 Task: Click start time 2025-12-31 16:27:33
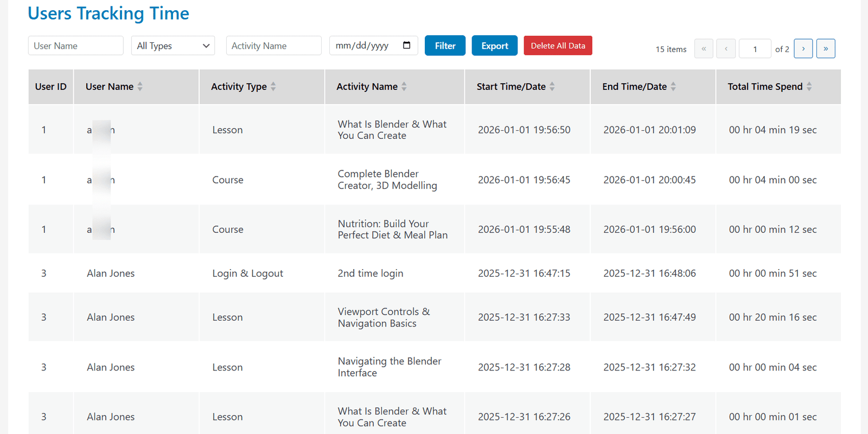coord(524,317)
